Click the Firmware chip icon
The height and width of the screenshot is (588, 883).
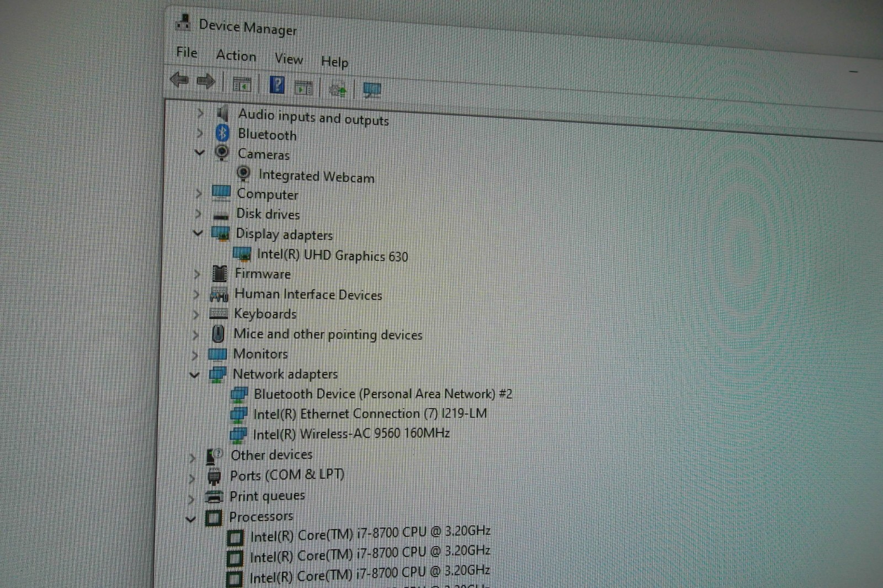coord(220,273)
